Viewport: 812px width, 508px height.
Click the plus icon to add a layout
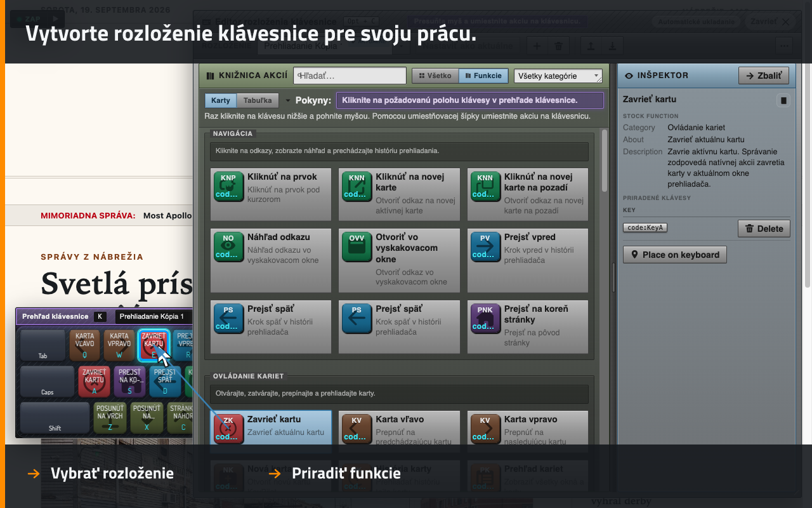[x=536, y=46]
